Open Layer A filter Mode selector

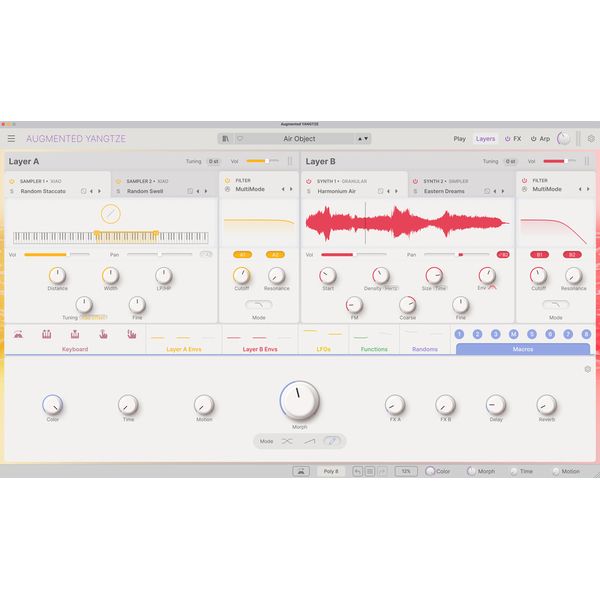259,305
